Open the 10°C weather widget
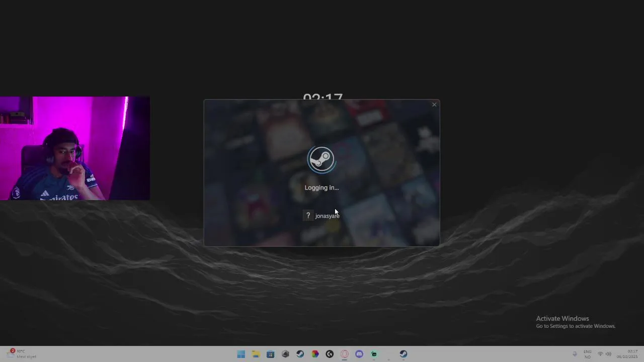 point(22,354)
